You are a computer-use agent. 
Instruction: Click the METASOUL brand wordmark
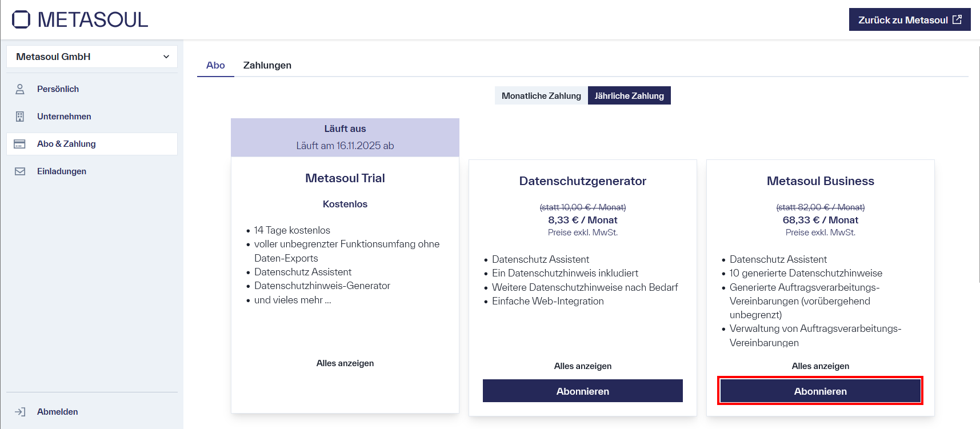click(x=93, y=20)
